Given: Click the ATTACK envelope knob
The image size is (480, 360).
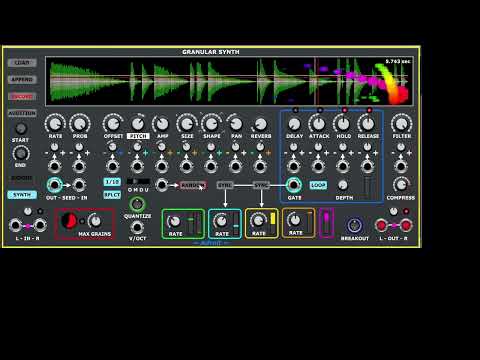Looking at the screenshot, I should [x=319, y=124].
